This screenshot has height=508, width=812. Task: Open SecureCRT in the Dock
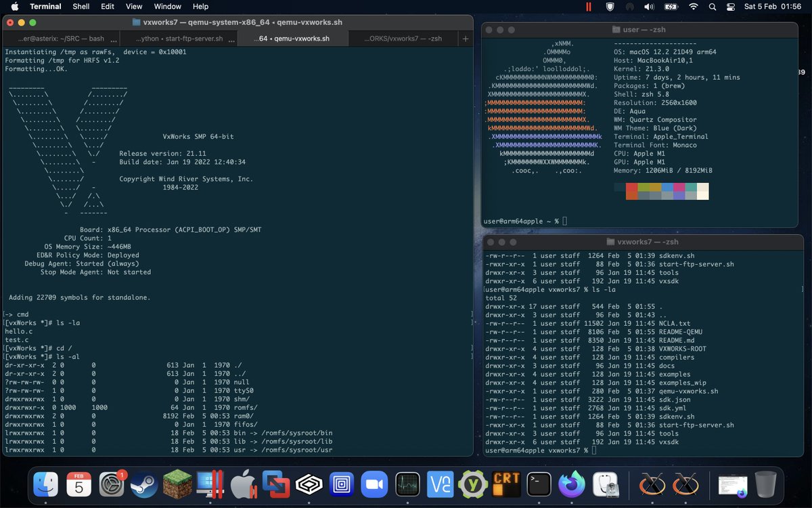point(505,484)
